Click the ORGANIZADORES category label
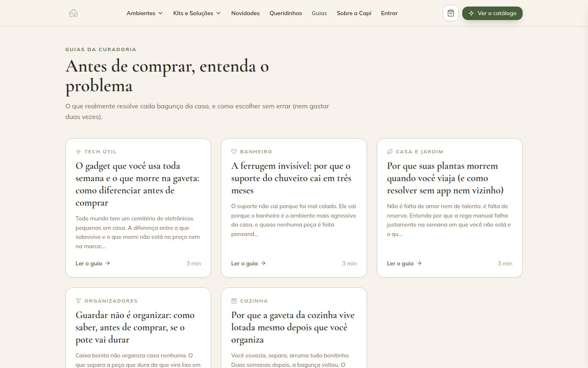Viewport: 588px width, 368px height. [111, 301]
